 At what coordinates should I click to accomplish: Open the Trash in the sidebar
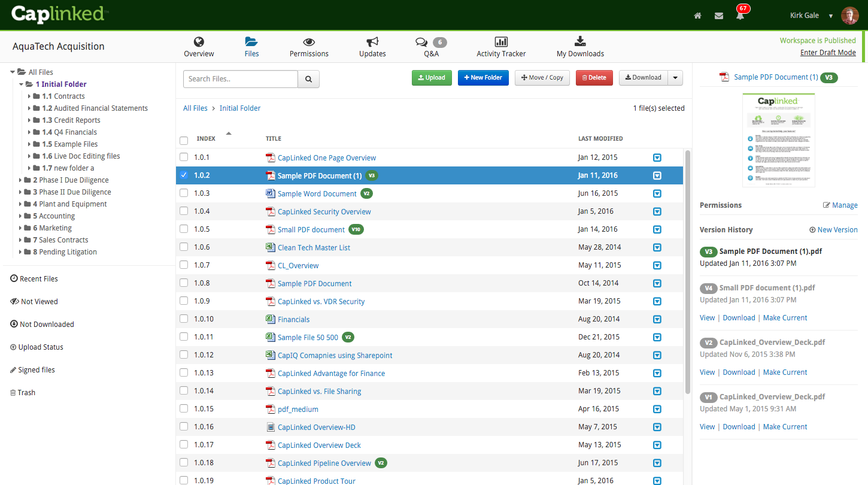click(23, 393)
